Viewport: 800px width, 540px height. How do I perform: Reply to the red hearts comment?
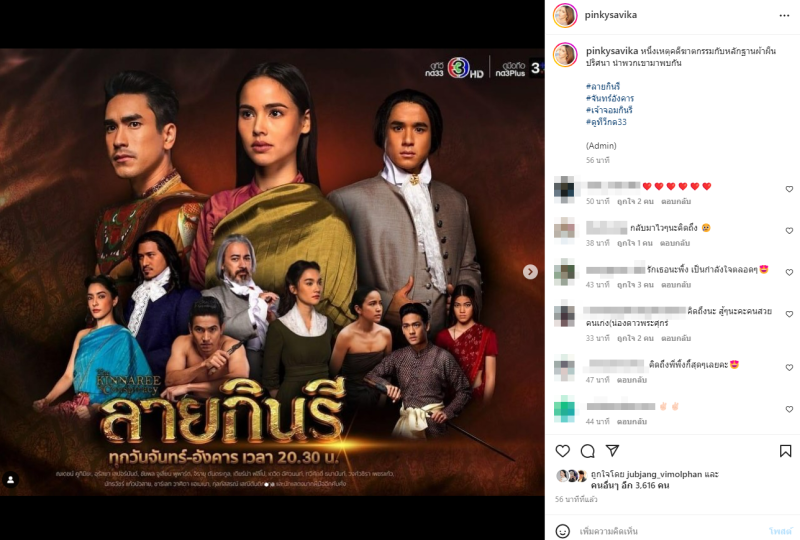pyautogui.click(x=676, y=202)
